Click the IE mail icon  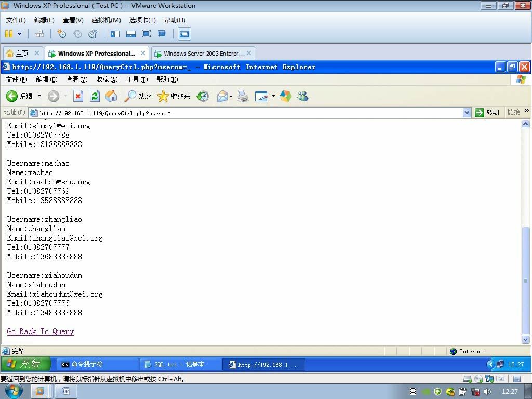[222, 96]
